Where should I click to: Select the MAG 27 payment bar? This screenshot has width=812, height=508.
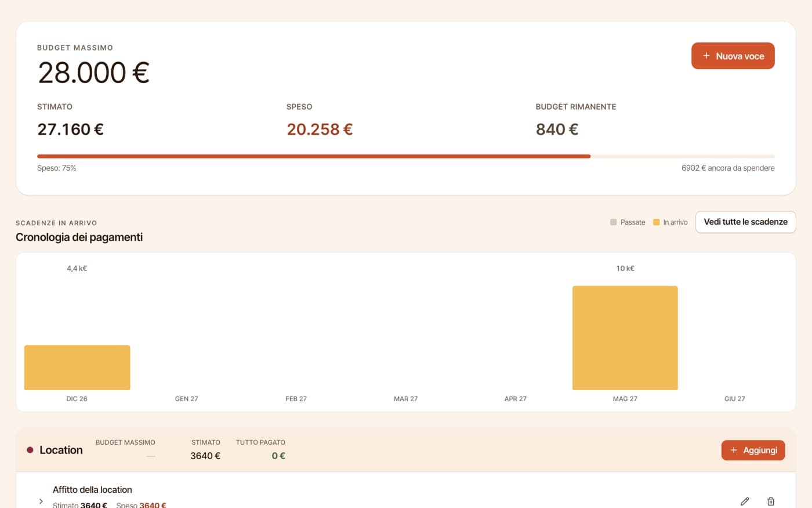pyautogui.click(x=625, y=338)
